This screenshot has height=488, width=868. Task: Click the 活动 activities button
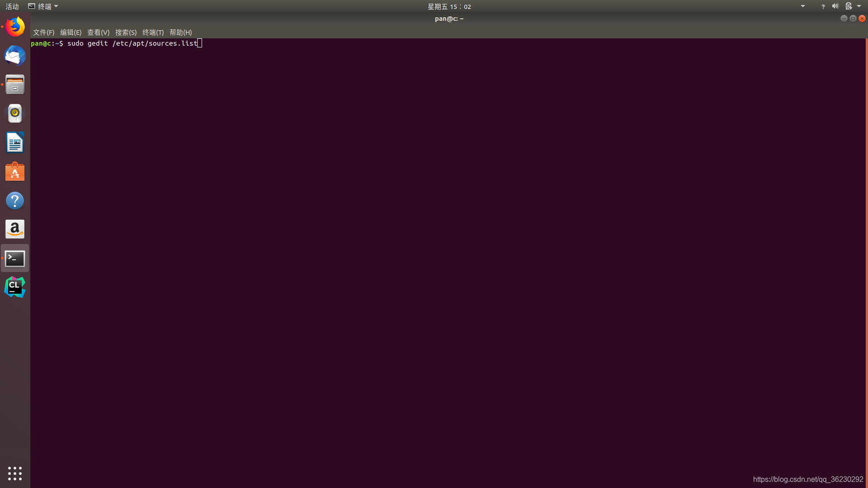tap(12, 6)
